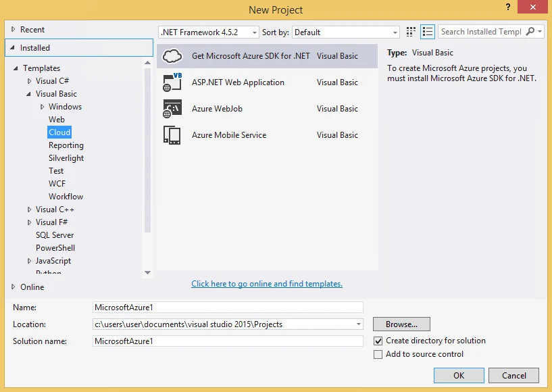The width and height of the screenshot is (552, 392).
Task: Collapse the Templates tree node
Action: pos(16,68)
